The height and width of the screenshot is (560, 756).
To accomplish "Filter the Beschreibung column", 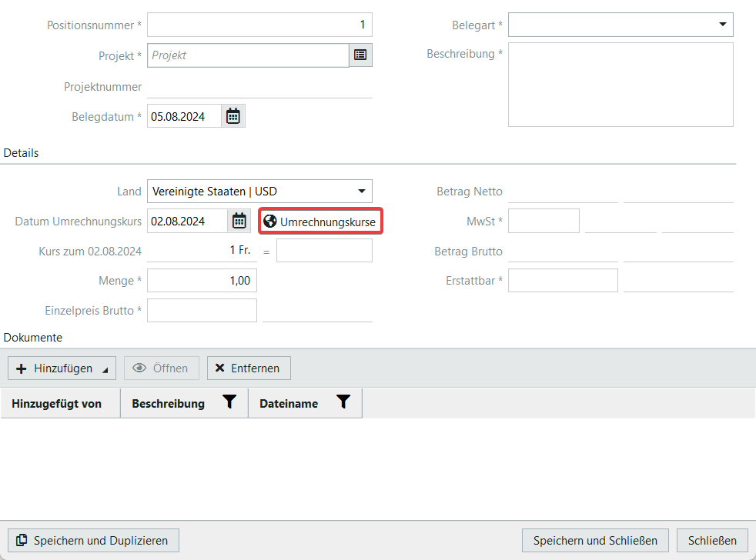I will click(229, 402).
